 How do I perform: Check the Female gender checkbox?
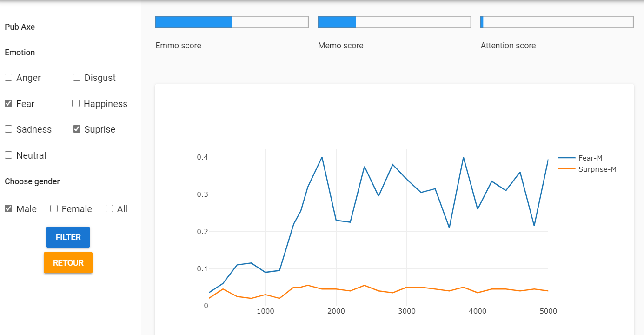[54, 209]
